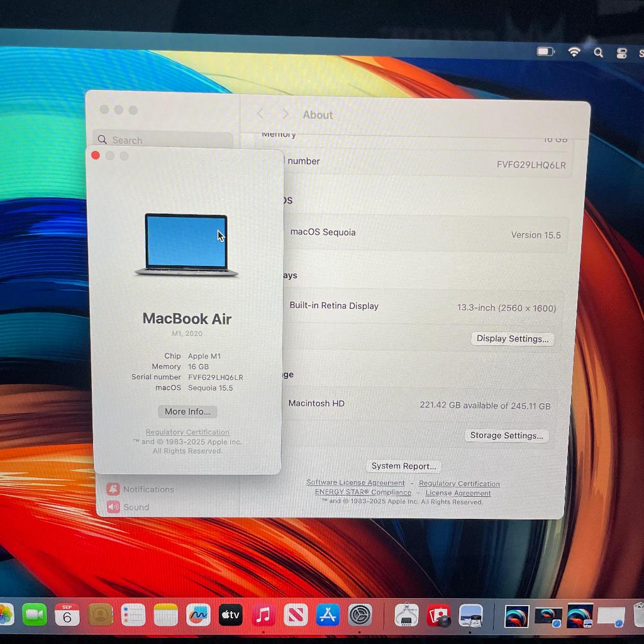Screen dimensions: 644x644
Task: Open Spotlight search in menu bar
Action: 598,53
